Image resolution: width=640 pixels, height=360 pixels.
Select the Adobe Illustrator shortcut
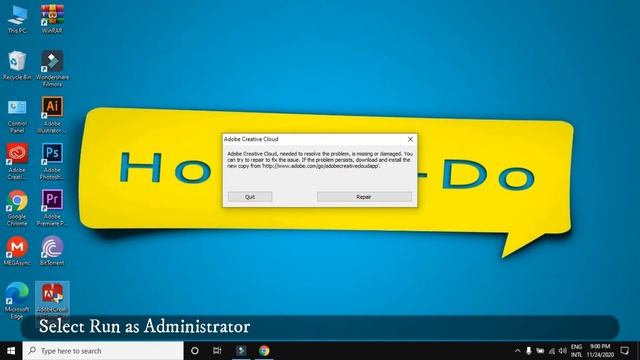tap(52, 115)
